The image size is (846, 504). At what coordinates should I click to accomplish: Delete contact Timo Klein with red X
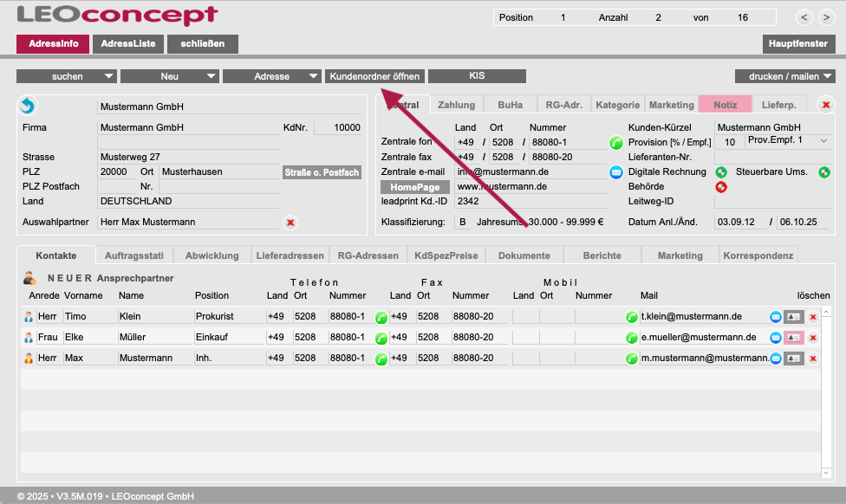[x=812, y=317]
